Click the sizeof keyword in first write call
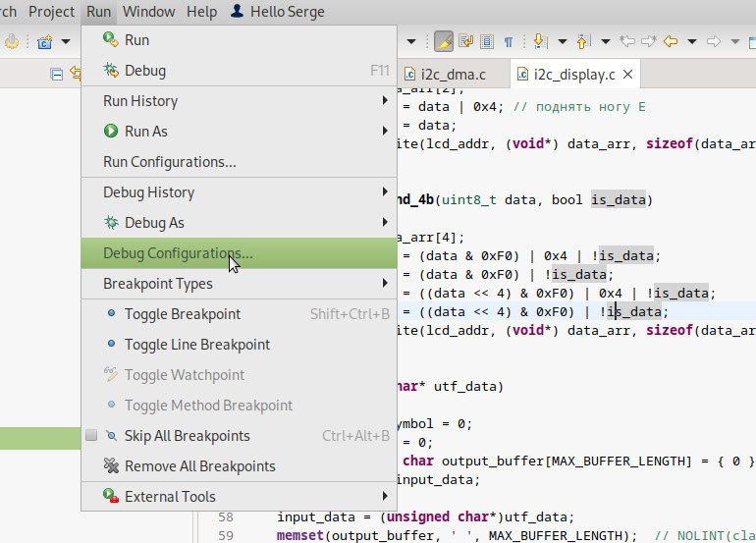This screenshot has height=543, width=756. pos(670,143)
